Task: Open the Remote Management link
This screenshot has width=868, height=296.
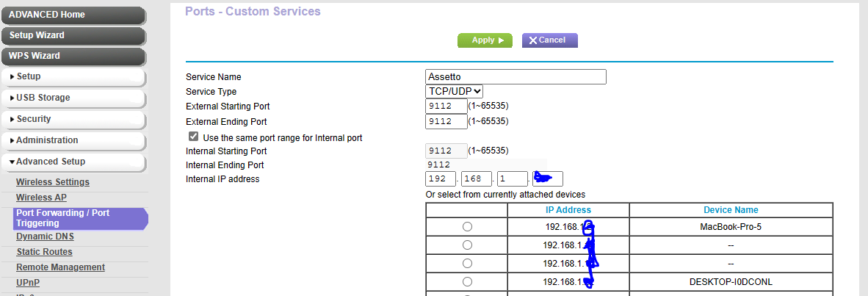Action: [60, 267]
